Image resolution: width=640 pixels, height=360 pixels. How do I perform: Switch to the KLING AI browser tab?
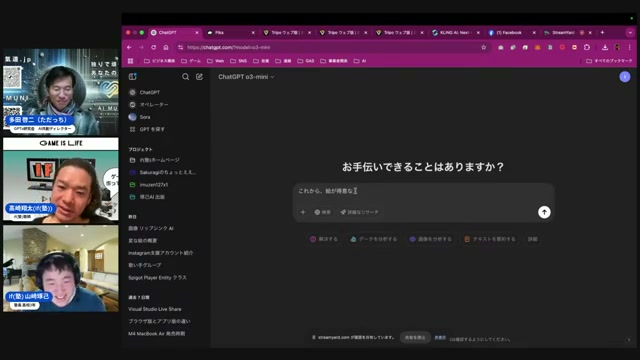click(x=456, y=33)
